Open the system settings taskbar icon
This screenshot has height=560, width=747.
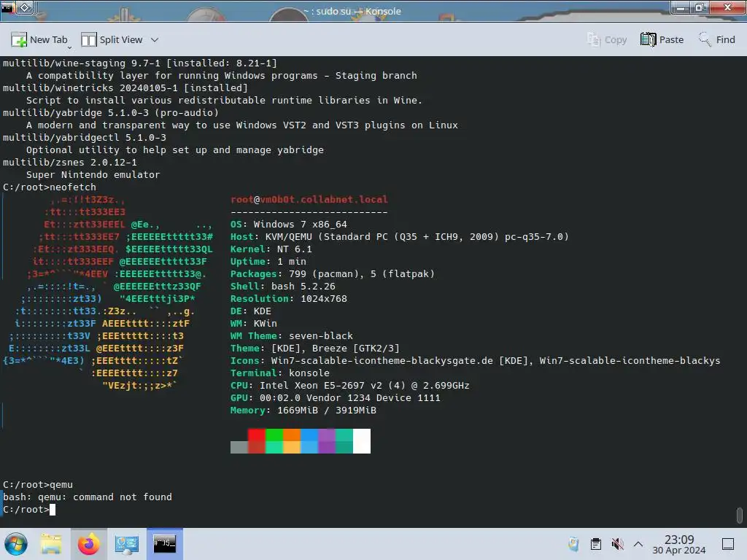(x=126, y=544)
